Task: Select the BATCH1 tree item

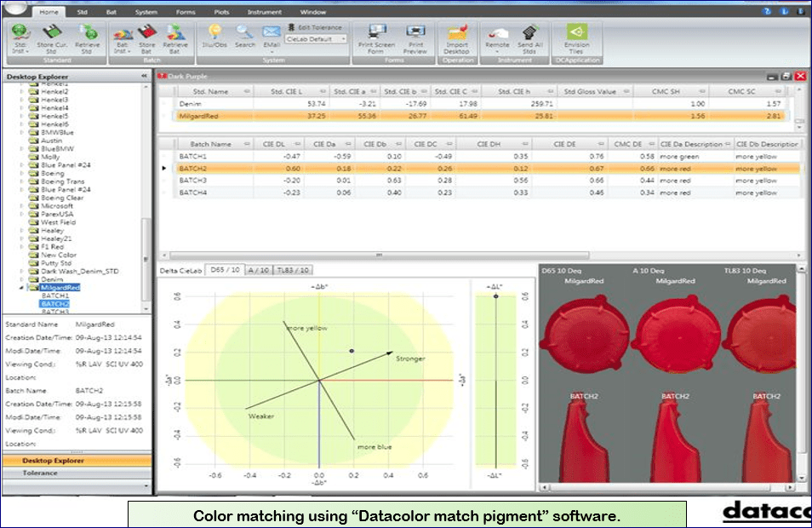Action: [54, 296]
